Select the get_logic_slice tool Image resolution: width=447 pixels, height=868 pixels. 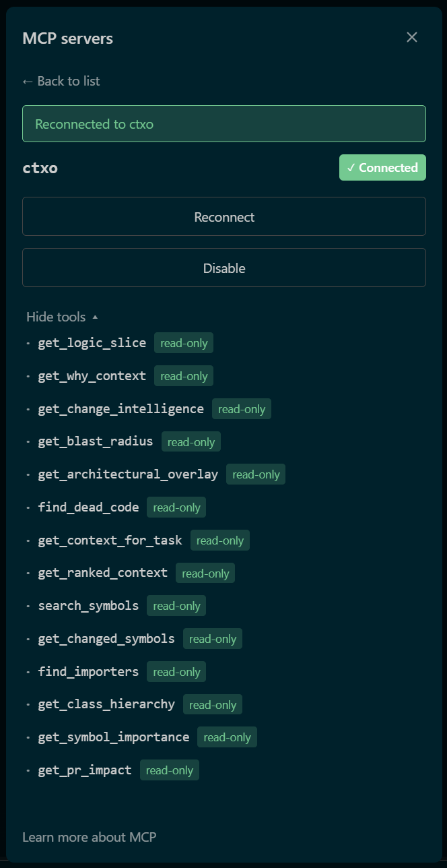pos(92,343)
